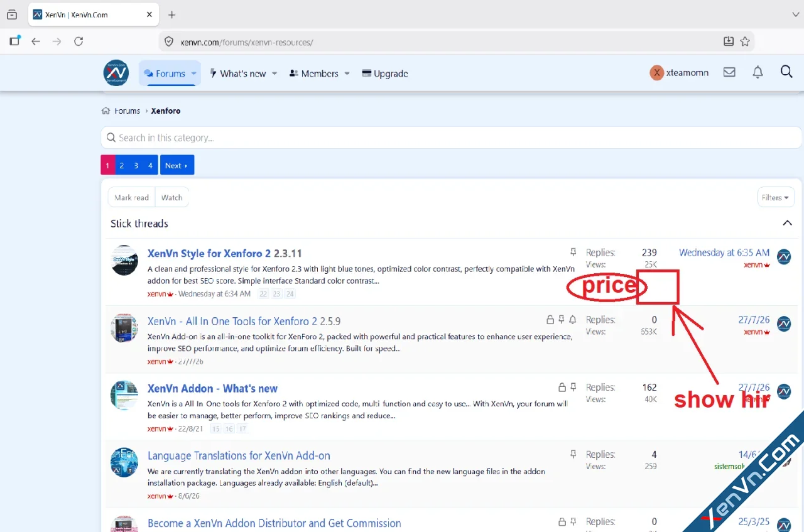Viewport: 804px width, 532px height.
Task: Click the XenVn Style thread avatar thumbnail
Action: point(124,260)
